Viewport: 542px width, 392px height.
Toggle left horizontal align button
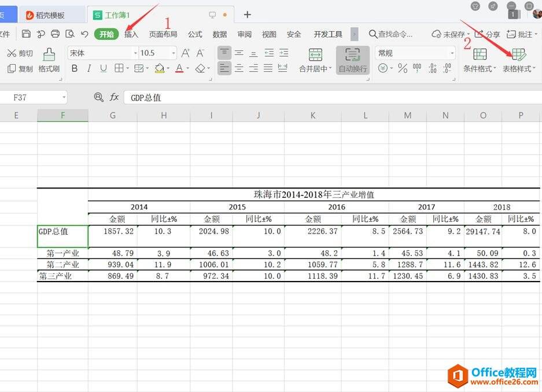tap(224, 68)
